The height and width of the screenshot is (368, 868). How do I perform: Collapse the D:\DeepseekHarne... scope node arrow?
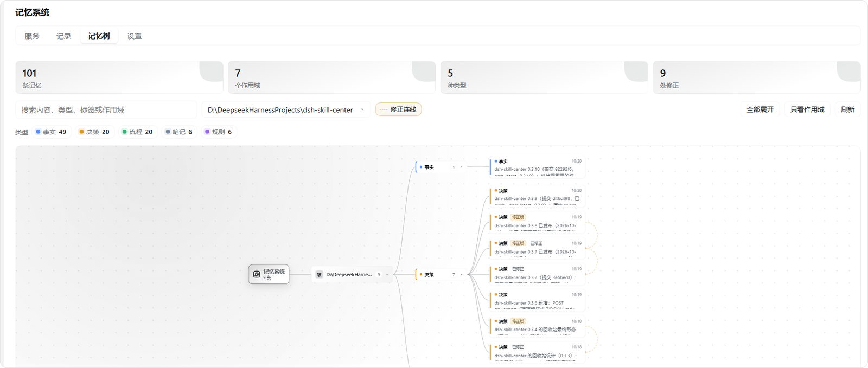coord(387,275)
